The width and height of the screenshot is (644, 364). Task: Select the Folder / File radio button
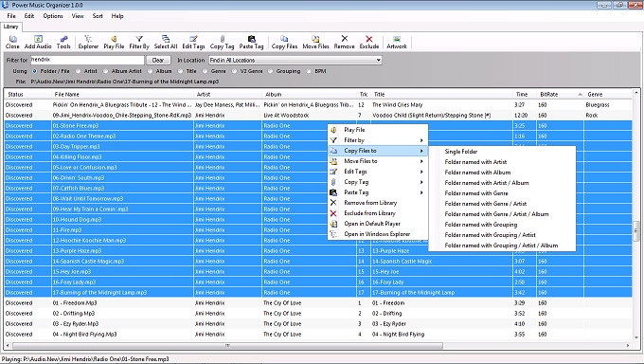point(34,71)
